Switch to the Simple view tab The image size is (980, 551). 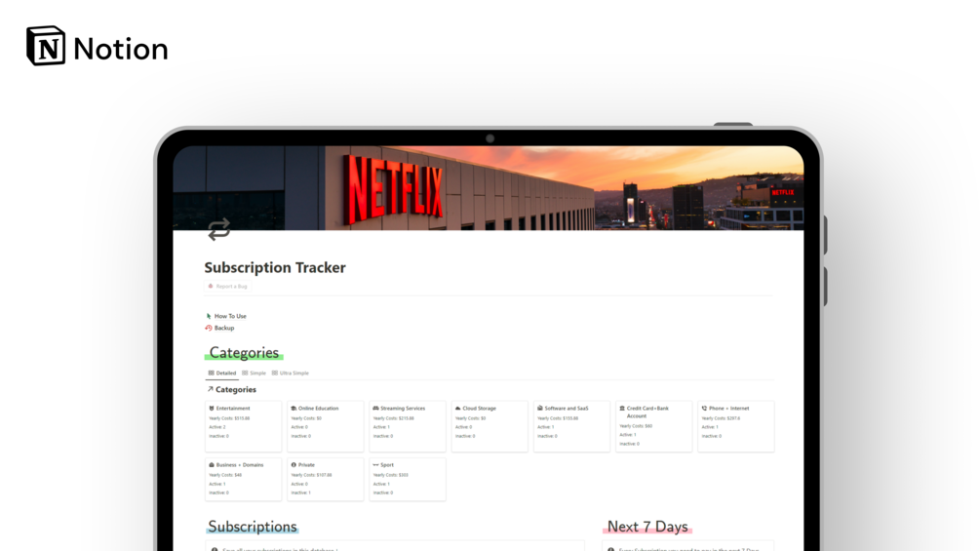[254, 373]
